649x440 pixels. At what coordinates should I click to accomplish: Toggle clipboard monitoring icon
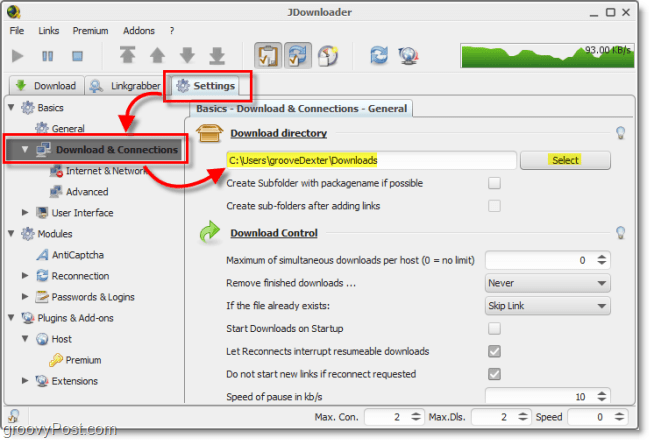coord(268,55)
